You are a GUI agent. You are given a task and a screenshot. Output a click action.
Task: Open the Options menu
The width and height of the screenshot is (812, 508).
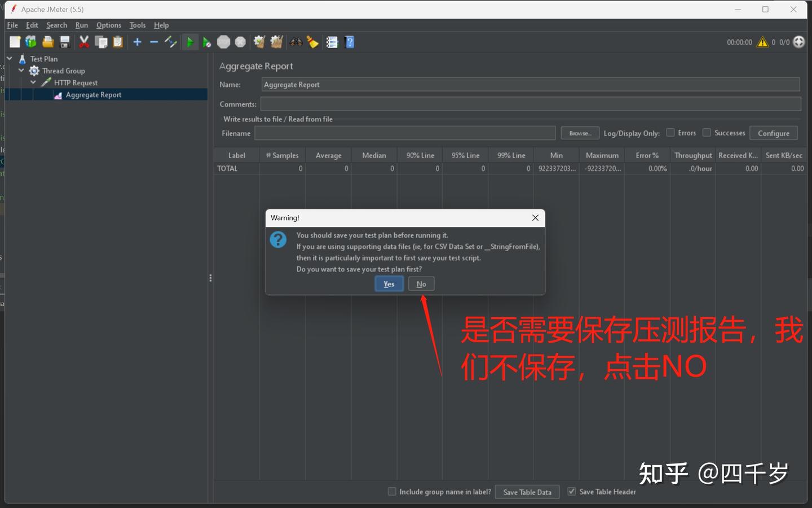point(108,25)
